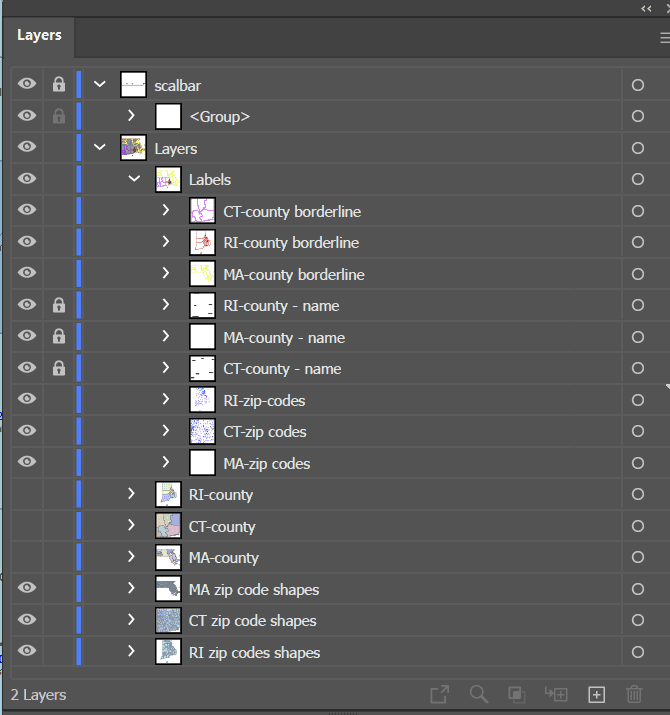This screenshot has width=670, height=715.
Task: Click Create New Layer plus icon
Action: point(597,694)
